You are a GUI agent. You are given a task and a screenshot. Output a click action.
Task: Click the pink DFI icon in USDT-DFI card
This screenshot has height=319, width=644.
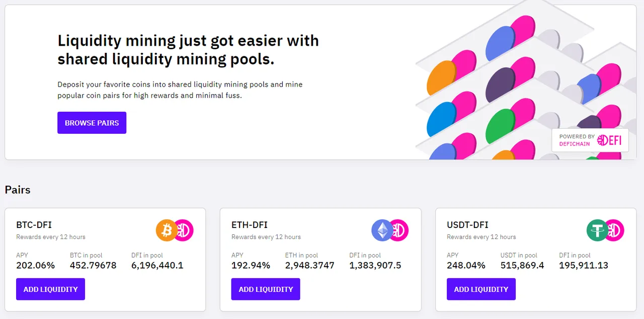coord(614,230)
